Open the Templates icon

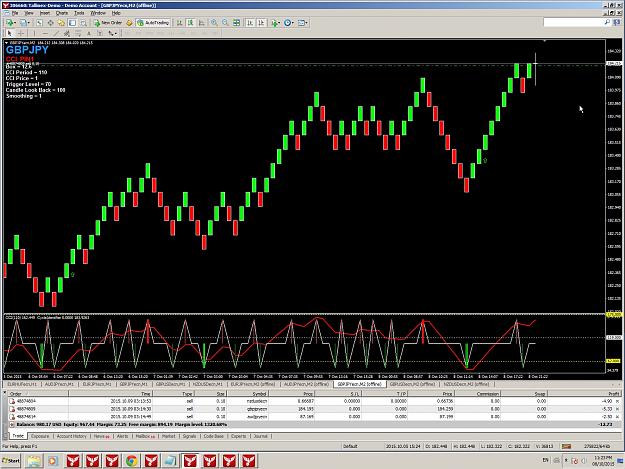pyautogui.click(x=301, y=23)
